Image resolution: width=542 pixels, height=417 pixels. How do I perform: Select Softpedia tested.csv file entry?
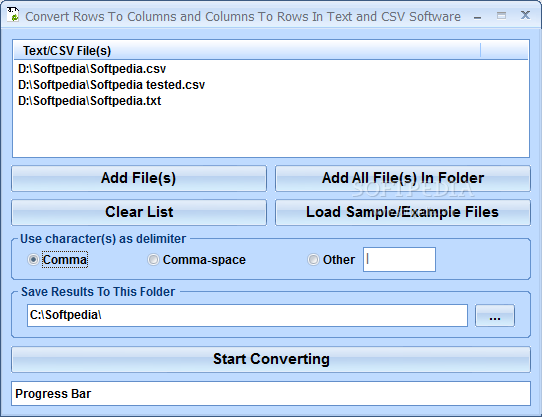pos(111,85)
